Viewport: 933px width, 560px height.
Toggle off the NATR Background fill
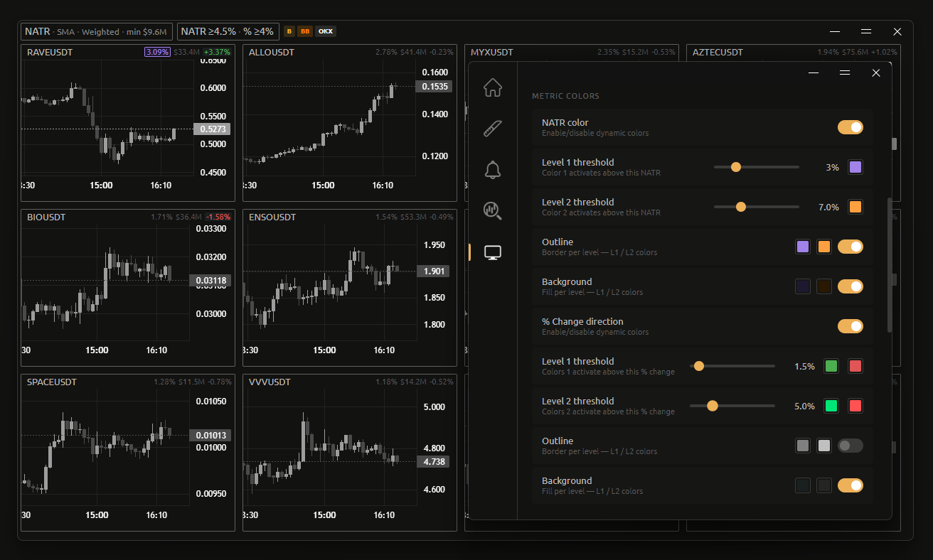tap(850, 286)
